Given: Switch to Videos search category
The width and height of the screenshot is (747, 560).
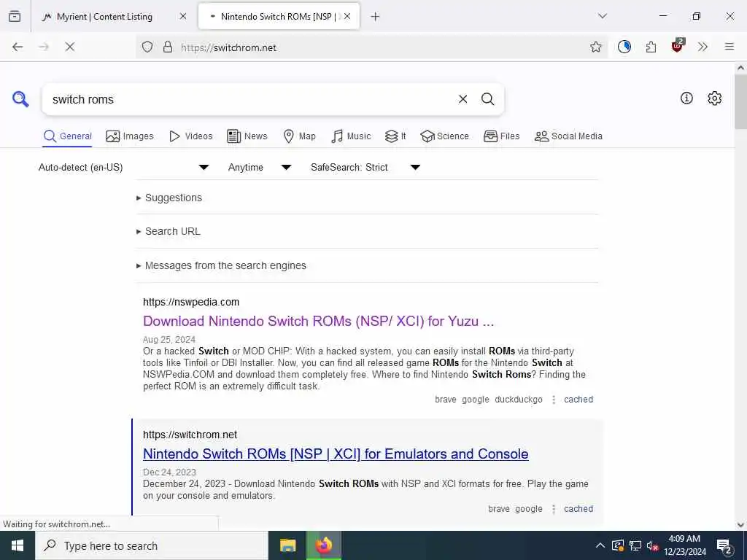Looking at the screenshot, I should 191,136.
